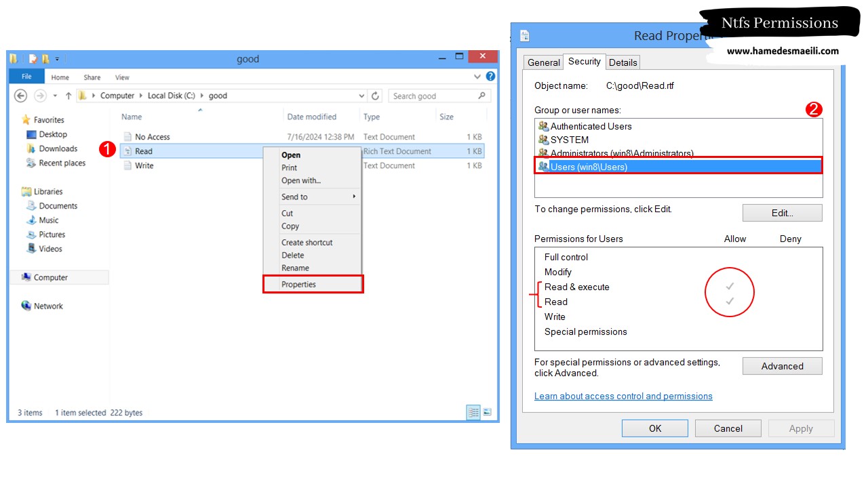
Task: Open Learn about access control link
Action: click(x=623, y=396)
